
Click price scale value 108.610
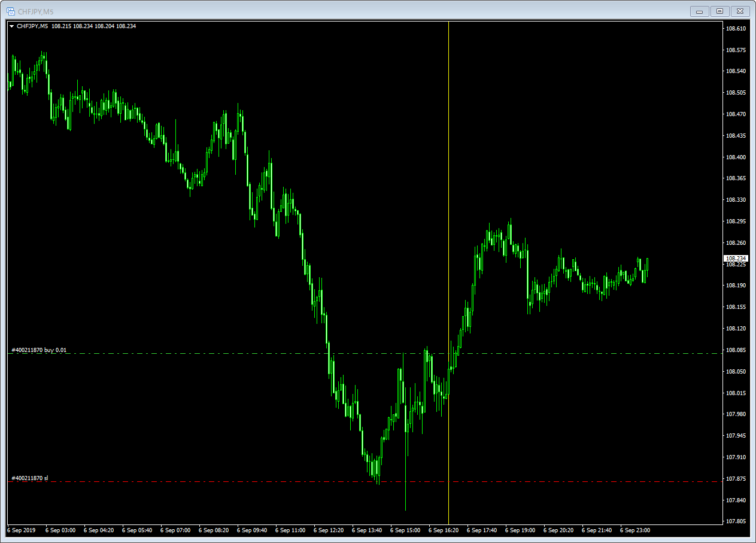736,28
